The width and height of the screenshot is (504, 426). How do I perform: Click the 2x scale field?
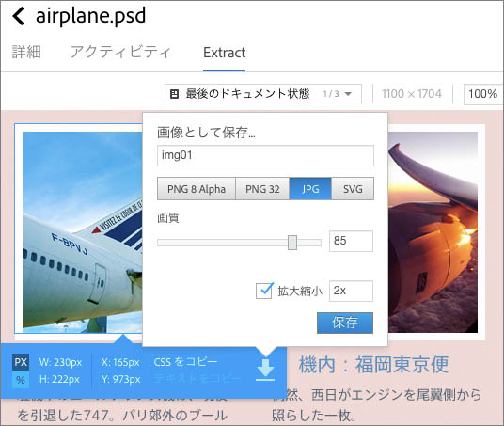[351, 291]
